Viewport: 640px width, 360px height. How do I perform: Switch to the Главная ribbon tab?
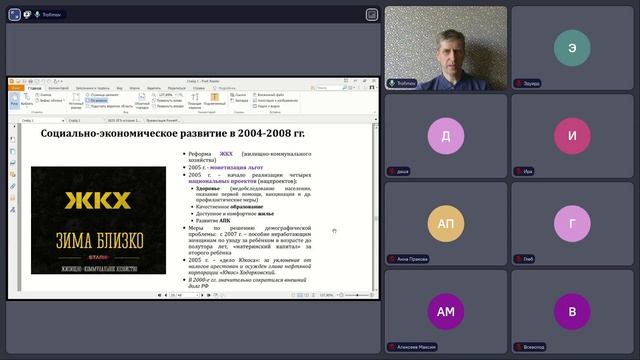point(34,88)
